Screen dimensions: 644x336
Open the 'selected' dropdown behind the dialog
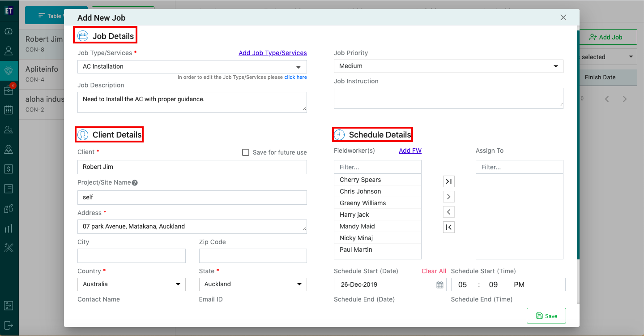609,57
